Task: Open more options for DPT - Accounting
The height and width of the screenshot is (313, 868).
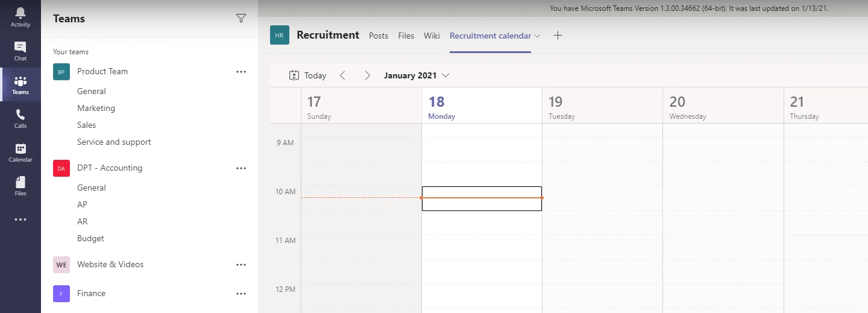Action: point(241,168)
